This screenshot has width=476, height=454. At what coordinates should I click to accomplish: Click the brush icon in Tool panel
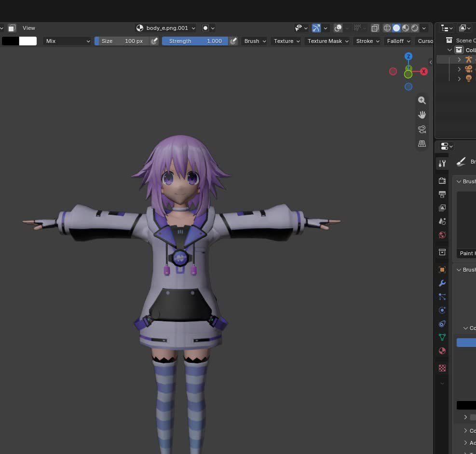461,162
